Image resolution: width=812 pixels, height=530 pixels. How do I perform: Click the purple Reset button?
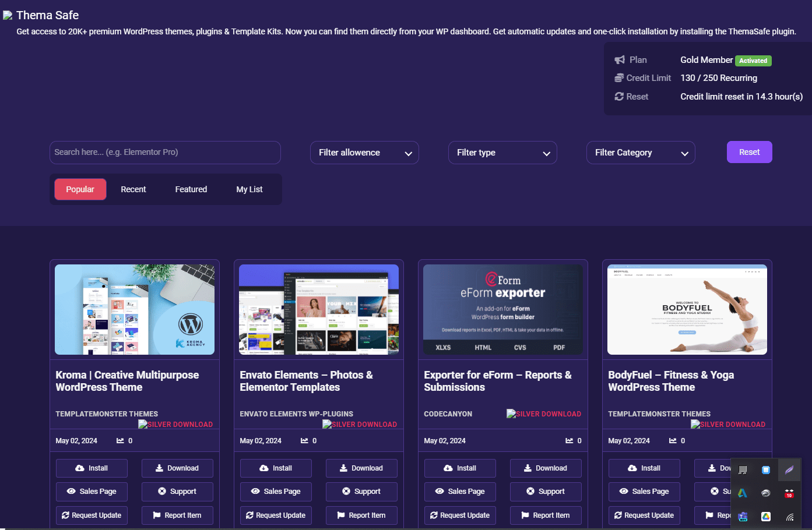[749, 151]
